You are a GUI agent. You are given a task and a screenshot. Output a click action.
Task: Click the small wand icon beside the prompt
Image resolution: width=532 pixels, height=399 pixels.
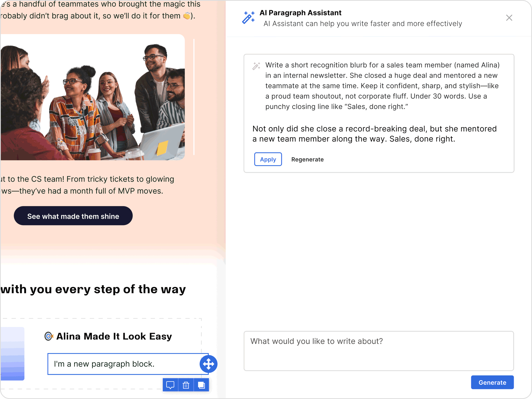tap(256, 66)
